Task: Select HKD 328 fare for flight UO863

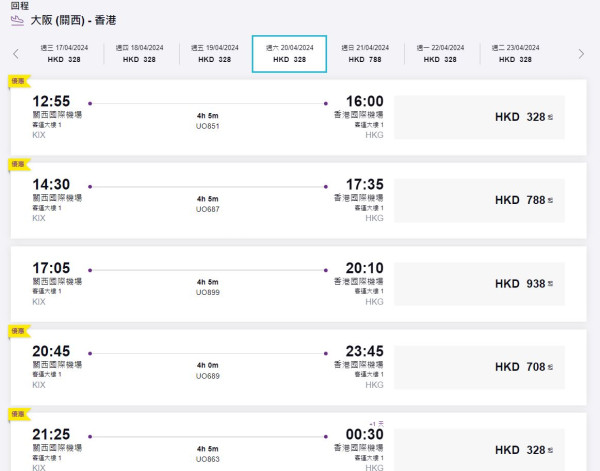Action: 479,450
